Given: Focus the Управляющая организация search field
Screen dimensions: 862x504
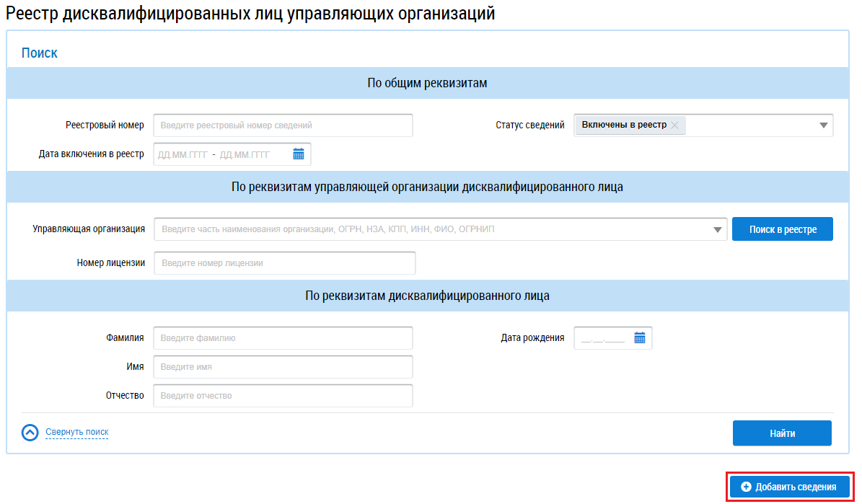Looking at the screenshot, I should [433, 229].
